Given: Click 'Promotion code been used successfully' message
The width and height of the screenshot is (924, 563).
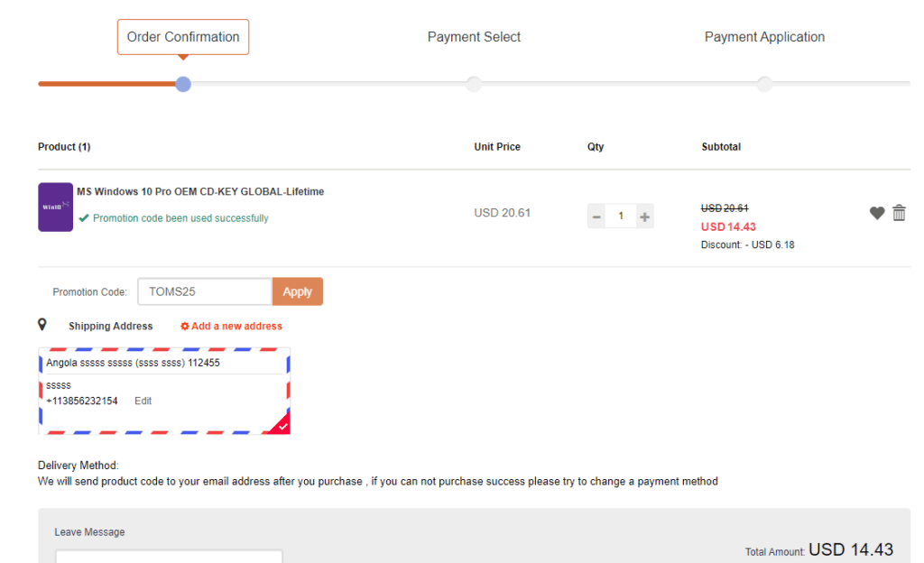Looking at the screenshot, I should pos(180,218).
